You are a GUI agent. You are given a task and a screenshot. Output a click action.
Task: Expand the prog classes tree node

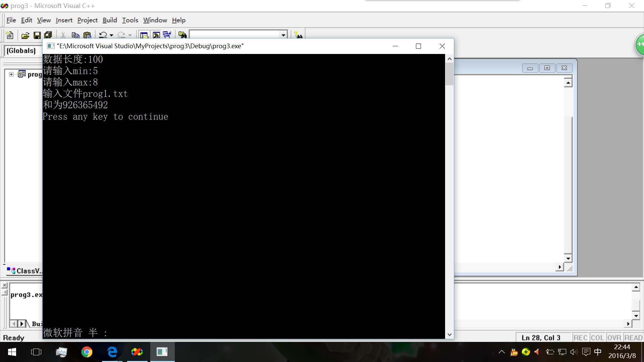pos(11,74)
